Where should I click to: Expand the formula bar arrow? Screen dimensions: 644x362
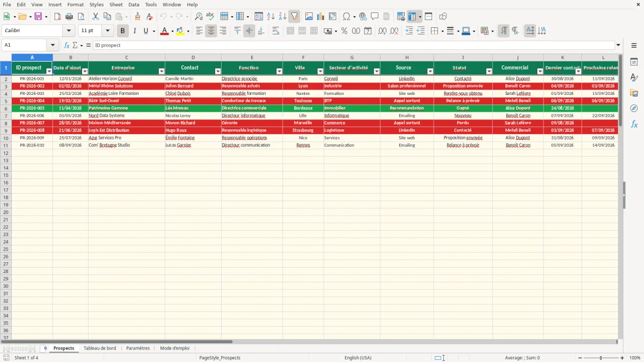(618, 46)
